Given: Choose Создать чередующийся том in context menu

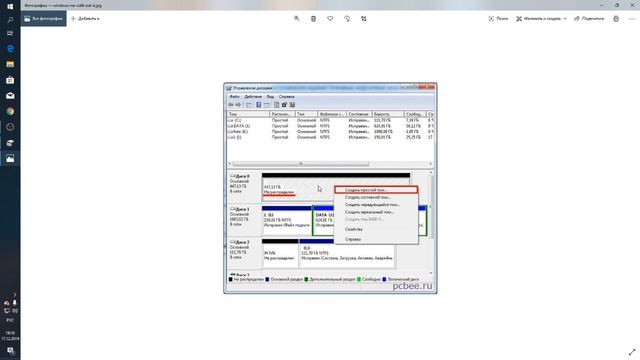Looking at the screenshot, I should coord(376,204).
